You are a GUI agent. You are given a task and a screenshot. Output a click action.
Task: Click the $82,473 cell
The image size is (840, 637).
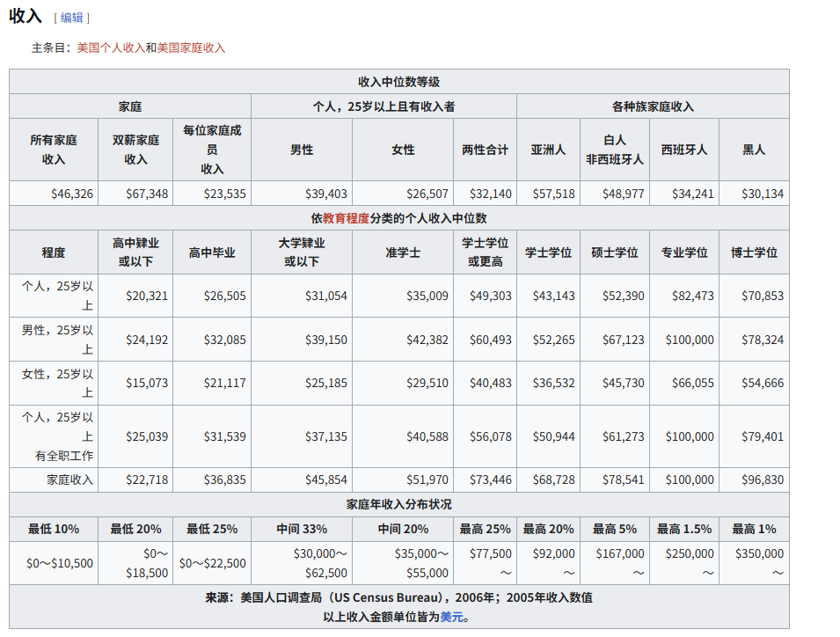684,296
